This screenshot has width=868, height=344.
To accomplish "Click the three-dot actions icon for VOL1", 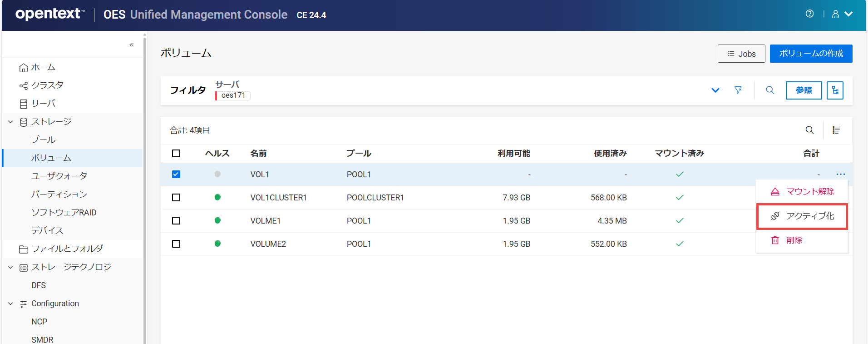I will [x=840, y=174].
